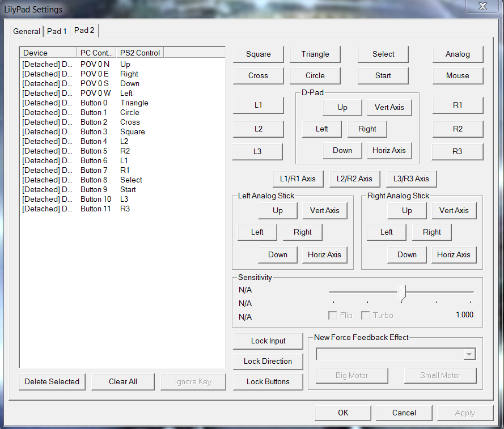This screenshot has width=504, height=429.
Task: Click D-Pad Left button
Action: [x=322, y=129]
